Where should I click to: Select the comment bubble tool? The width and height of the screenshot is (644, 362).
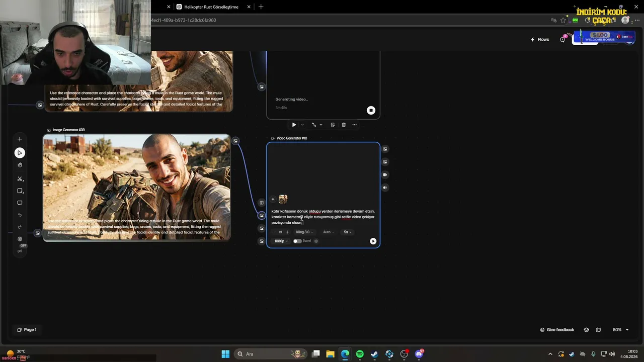point(20,203)
